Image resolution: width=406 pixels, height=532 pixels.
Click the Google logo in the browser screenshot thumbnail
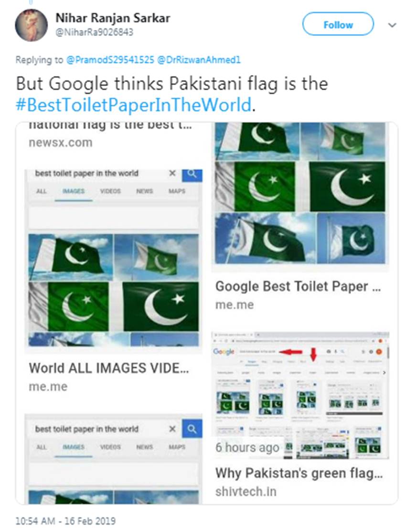tap(224, 351)
